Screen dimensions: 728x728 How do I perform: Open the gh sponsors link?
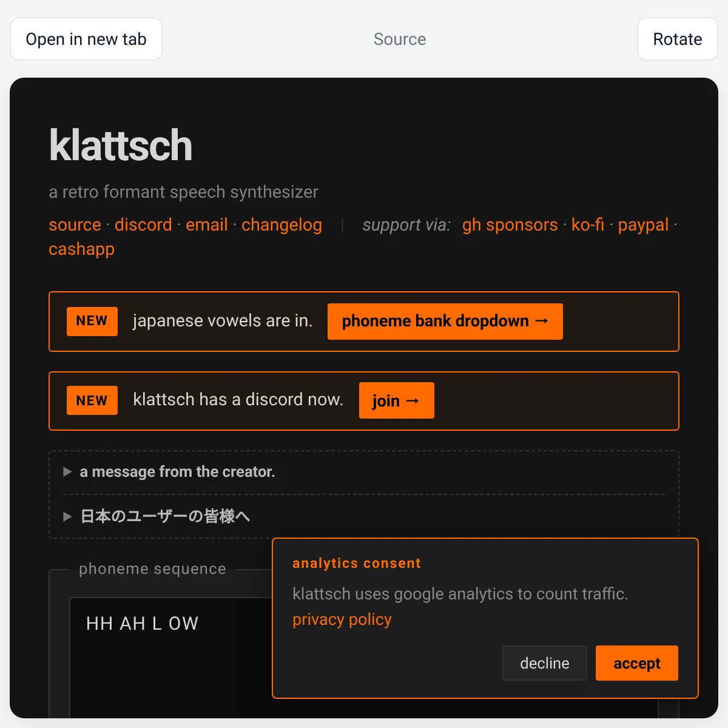point(510,225)
